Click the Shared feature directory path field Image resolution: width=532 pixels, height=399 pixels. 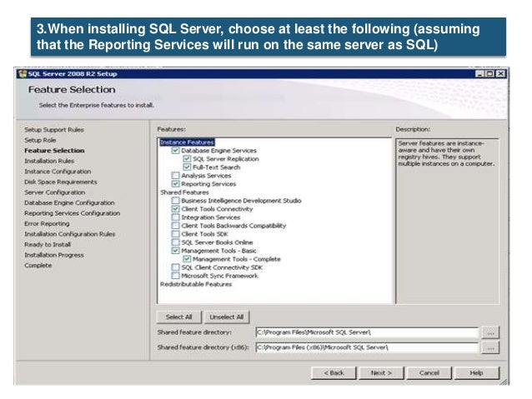click(x=366, y=332)
